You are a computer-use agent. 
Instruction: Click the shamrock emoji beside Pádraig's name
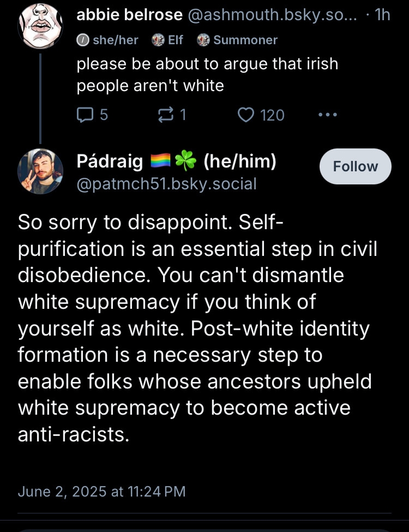pos(185,161)
